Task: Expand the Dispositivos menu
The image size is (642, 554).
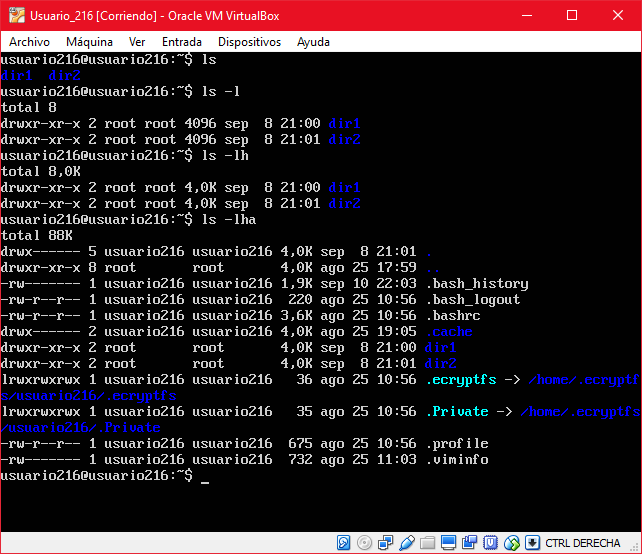Action: pyautogui.click(x=249, y=42)
